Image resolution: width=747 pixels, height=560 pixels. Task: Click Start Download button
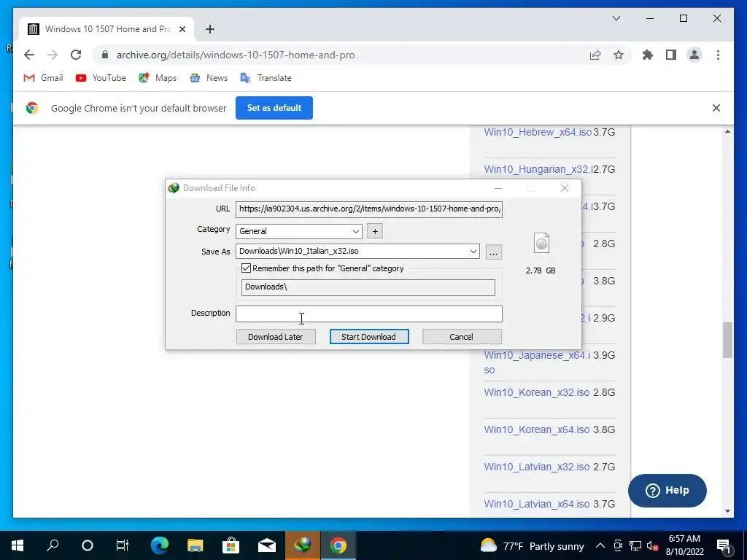pos(368,337)
